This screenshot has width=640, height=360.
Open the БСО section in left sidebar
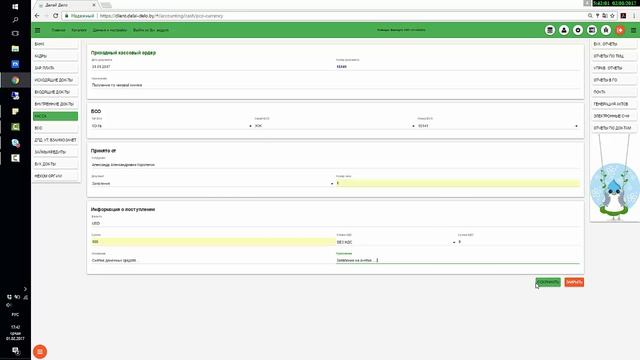coord(56,128)
